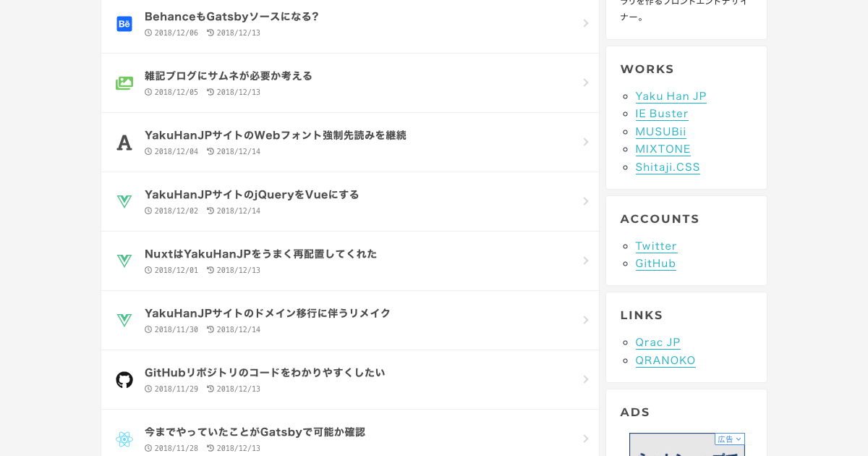Expand the chevron on the Behance article row
This screenshot has width=868, height=456.
tap(586, 22)
